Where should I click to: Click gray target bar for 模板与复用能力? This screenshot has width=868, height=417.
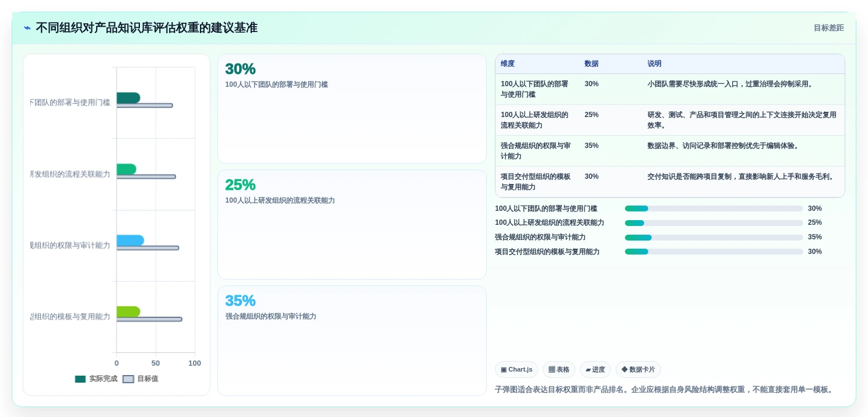(x=149, y=319)
